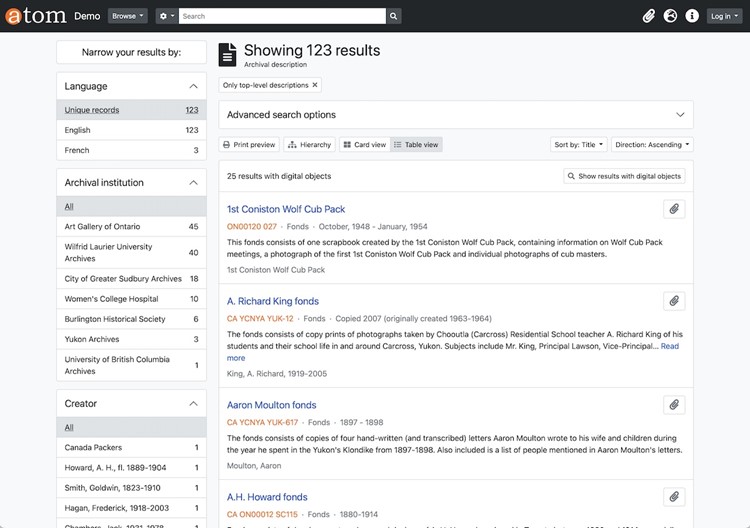Image resolution: width=750 pixels, height=528 pixels.
Task: Switch to Card view
Action: [x=364, y=145]
